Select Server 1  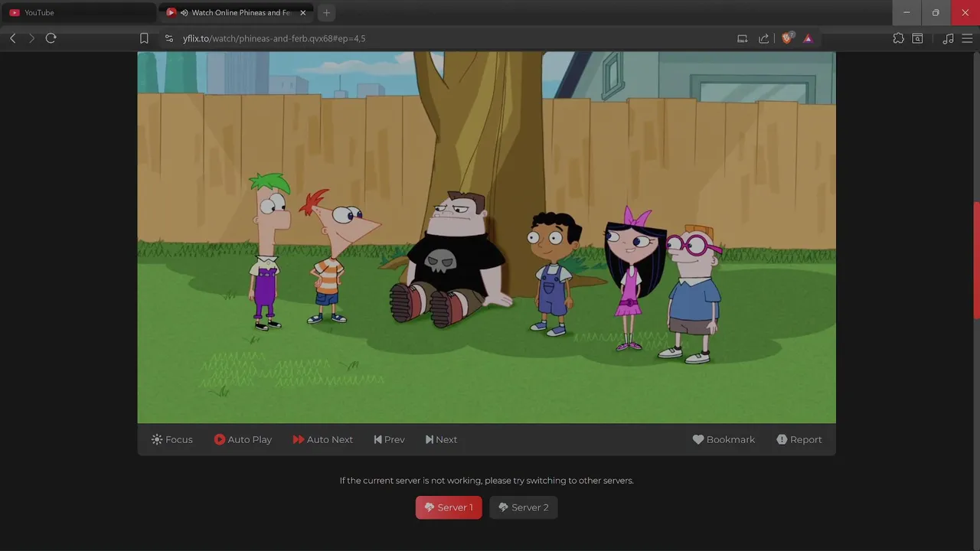[x=449, y=507]
